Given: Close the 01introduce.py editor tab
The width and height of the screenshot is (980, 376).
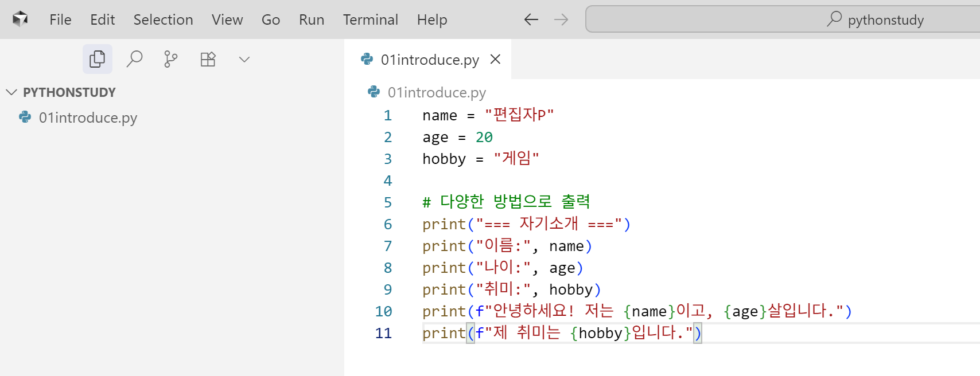Looking at the screenshot, I should click(x=496, y=59).
